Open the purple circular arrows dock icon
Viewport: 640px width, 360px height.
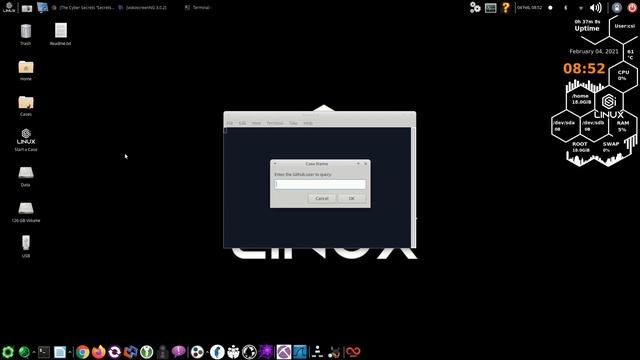tap(115, 351)
